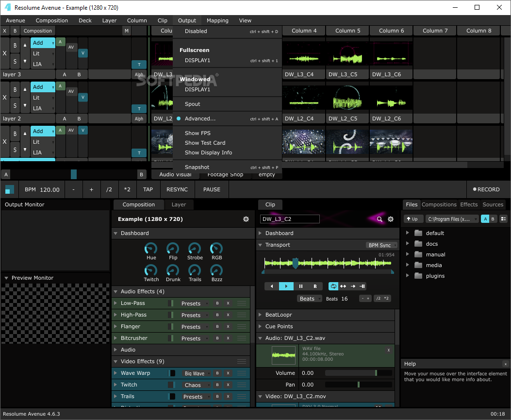Open the Big Wave preset dropdown
The height and width of the screenshot is (420, 511).
coord(196,373)
